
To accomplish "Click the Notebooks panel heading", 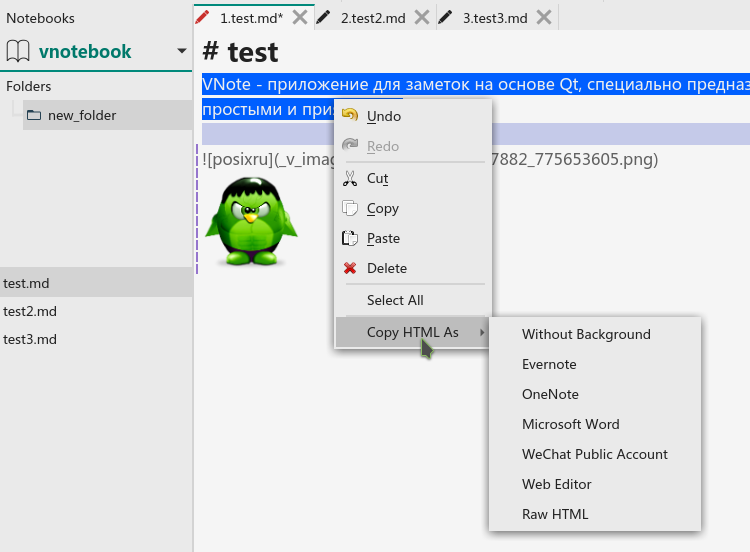I will pos(40,18).
